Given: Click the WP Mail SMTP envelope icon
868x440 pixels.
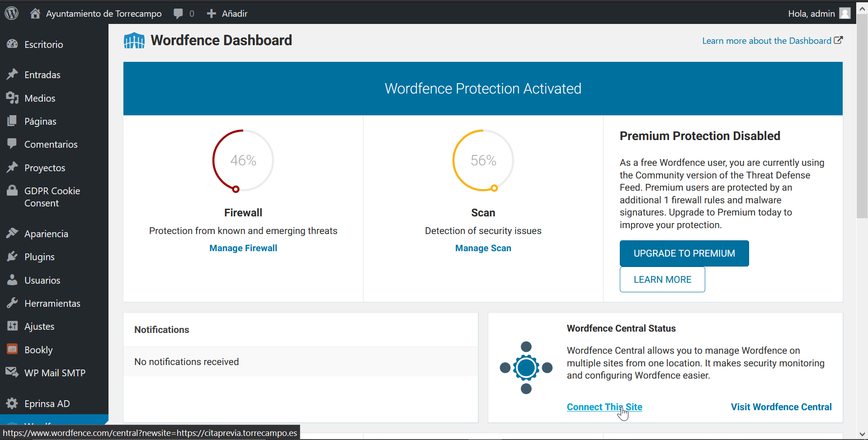Looking at the screenshot, I should (x=12, y=373).
